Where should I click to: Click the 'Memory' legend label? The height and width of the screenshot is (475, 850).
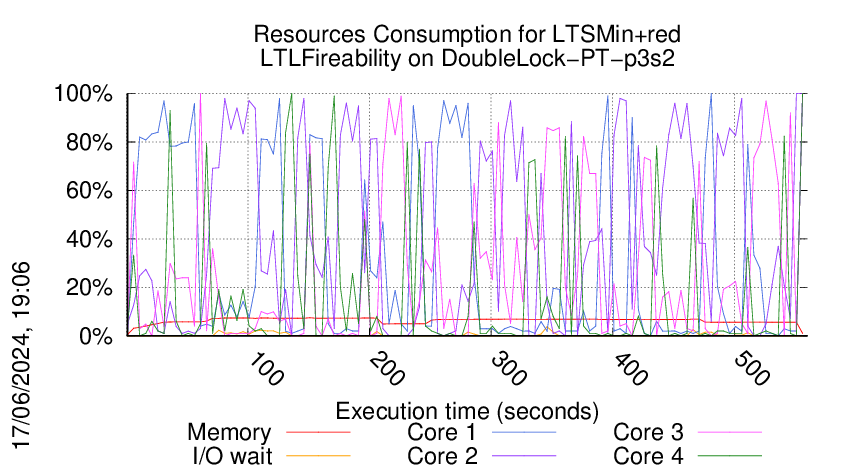[x=229, y=433]
